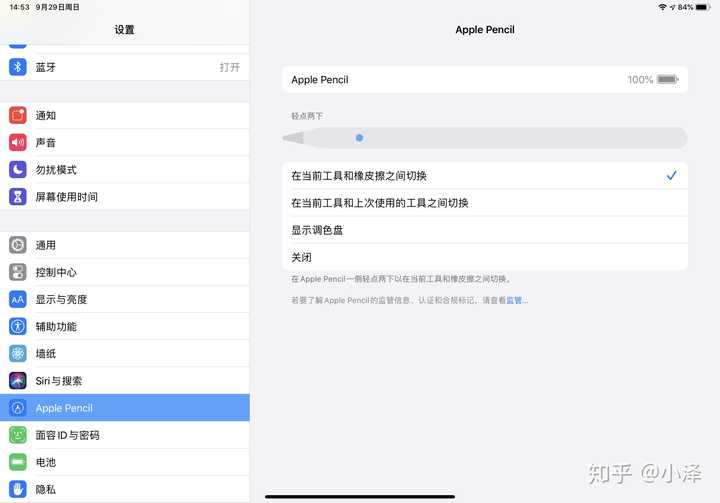Viewport: 720px width, 503px height.
Task: Tap the 14:53 clock in status bar
Action: click(19, 7)
